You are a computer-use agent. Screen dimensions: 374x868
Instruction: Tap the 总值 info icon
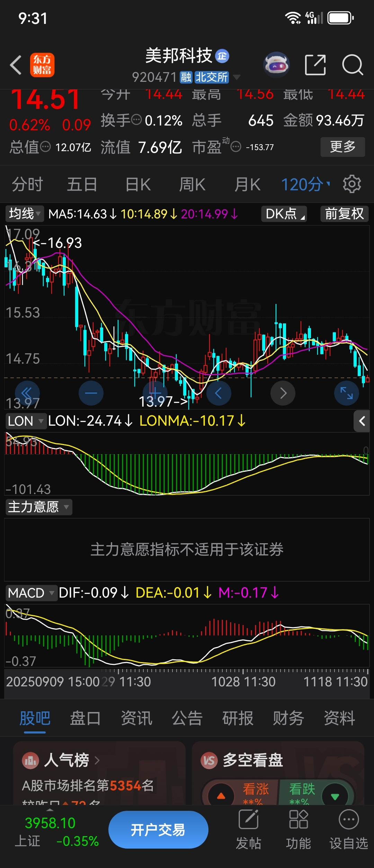coord(45,147)
